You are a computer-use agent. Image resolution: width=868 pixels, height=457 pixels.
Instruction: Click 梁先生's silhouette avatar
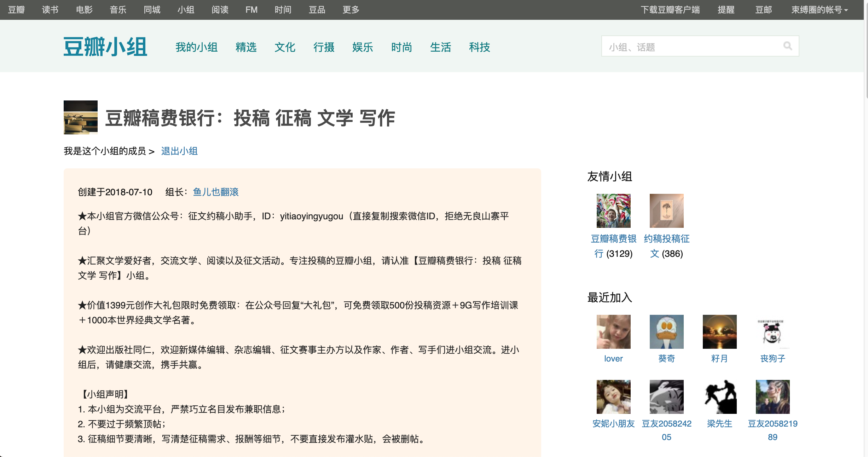pyautogui.click(x=719, y=397)
